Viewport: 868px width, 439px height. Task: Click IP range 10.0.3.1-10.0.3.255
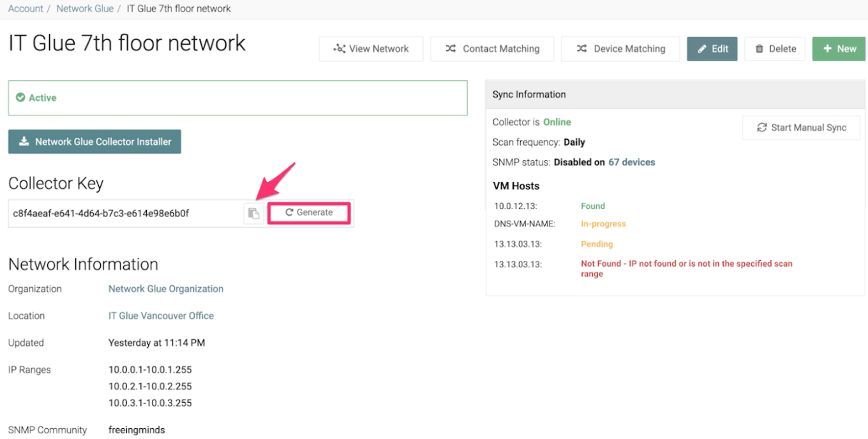pos(150,403)
